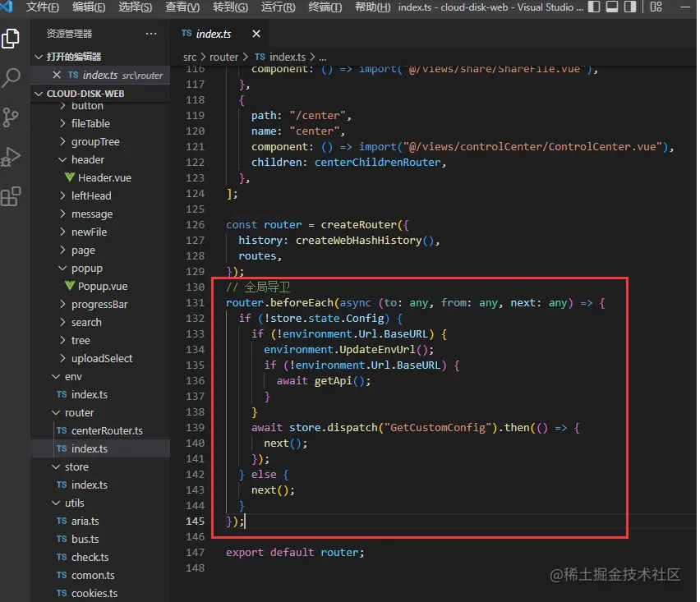This screenshot has height=602, width=700.
Task: Open the 帮助(H) menu
Action: tap(373, 7)
